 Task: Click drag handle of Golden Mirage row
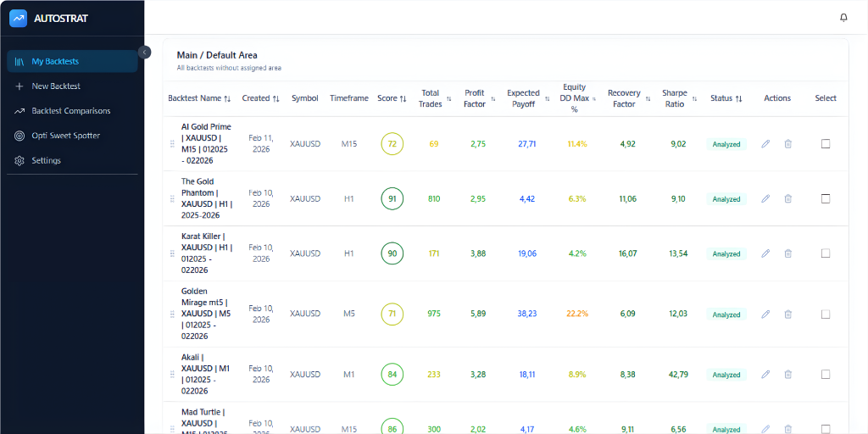[172, 314]
